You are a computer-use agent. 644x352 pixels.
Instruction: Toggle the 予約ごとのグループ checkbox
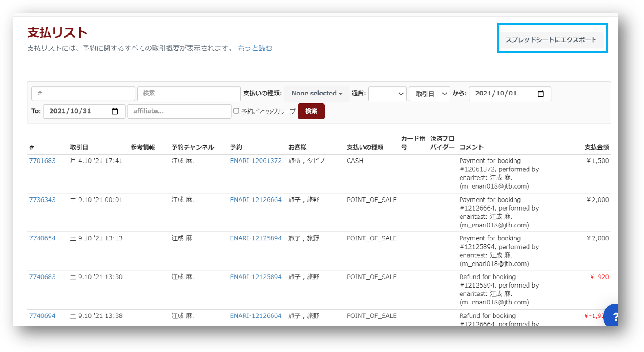236,111
